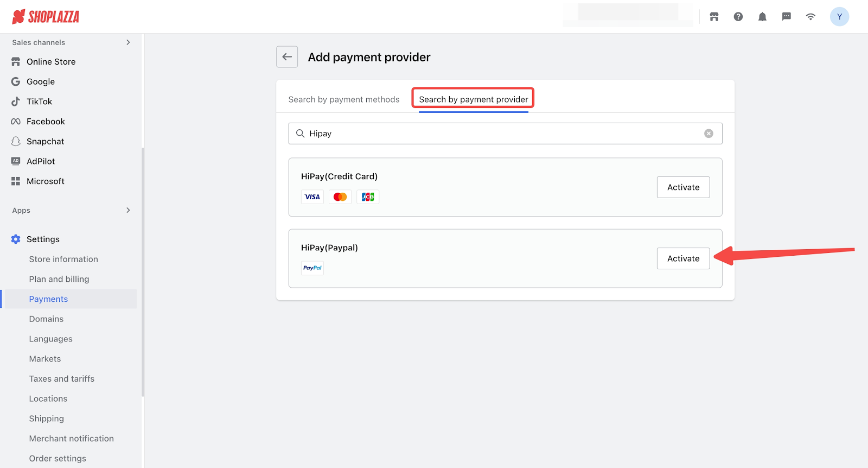Click the HiPay(Credit Card) title
The width and height of the screenshot is (868, 468).
click(339, 176)
